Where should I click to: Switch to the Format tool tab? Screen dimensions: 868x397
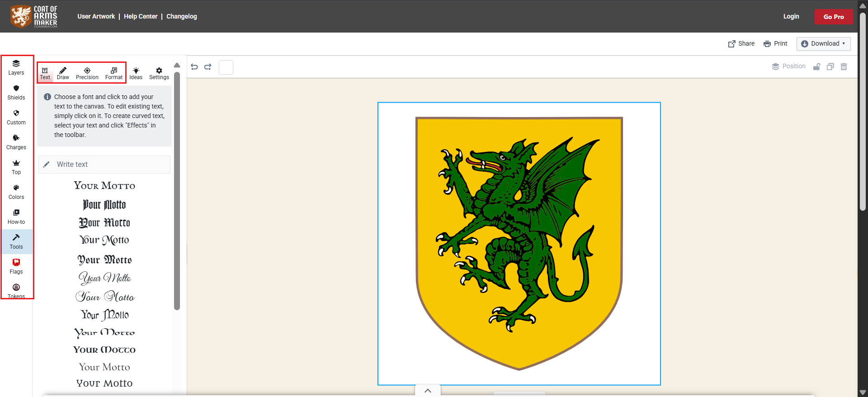[x=114, y=73]
